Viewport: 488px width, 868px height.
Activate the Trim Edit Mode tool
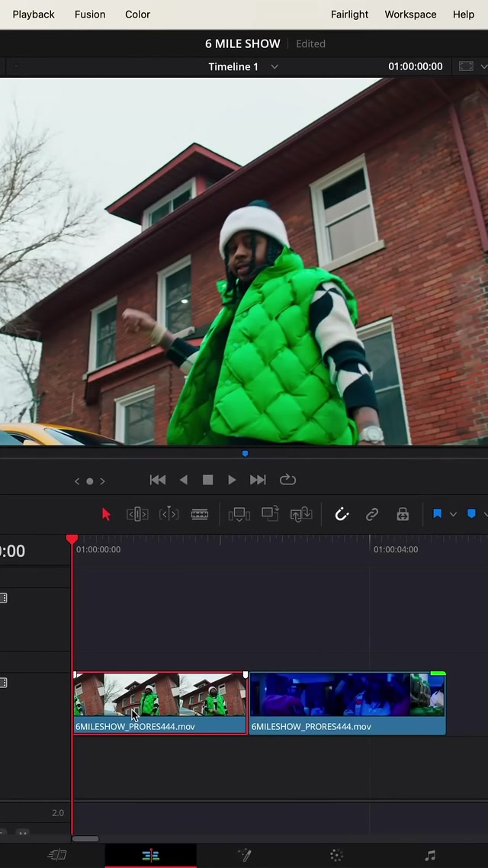pos(137,515)
